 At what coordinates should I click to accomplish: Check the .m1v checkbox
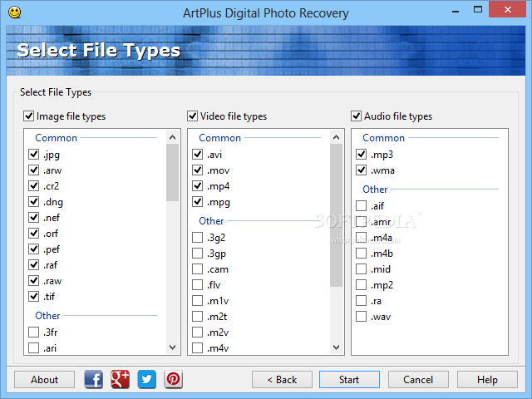click(198, 301)
